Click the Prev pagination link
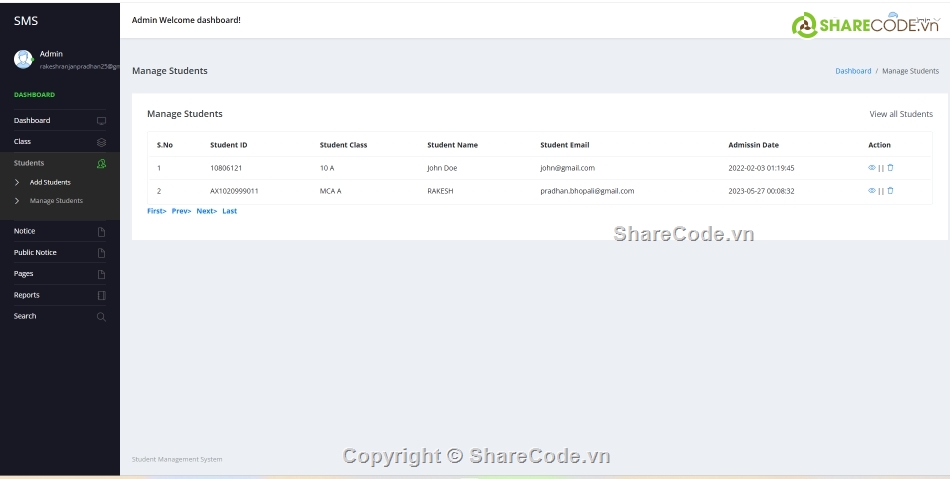Viewport: 950px width, 479px height. [181, 211]
